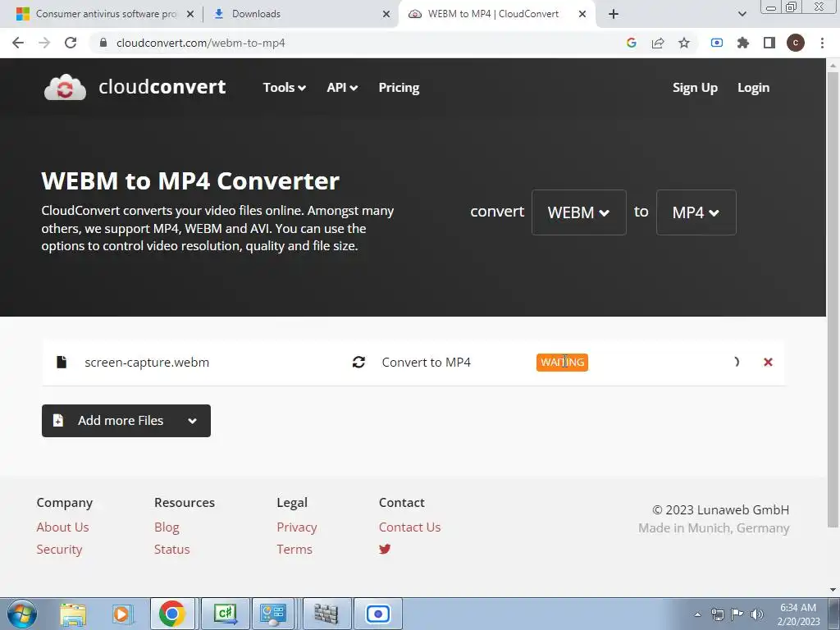Open the Security footer link
The width and height of the screenshot is (840, 630).
(59, 550)
